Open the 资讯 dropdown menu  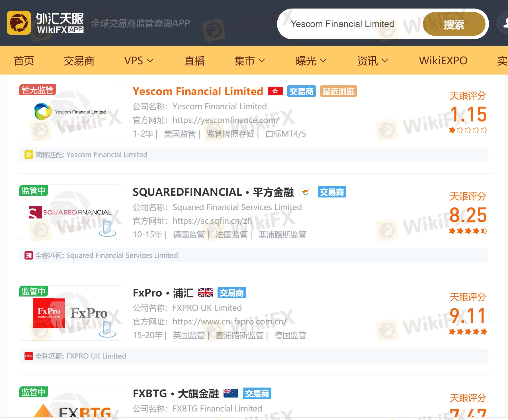372,61
